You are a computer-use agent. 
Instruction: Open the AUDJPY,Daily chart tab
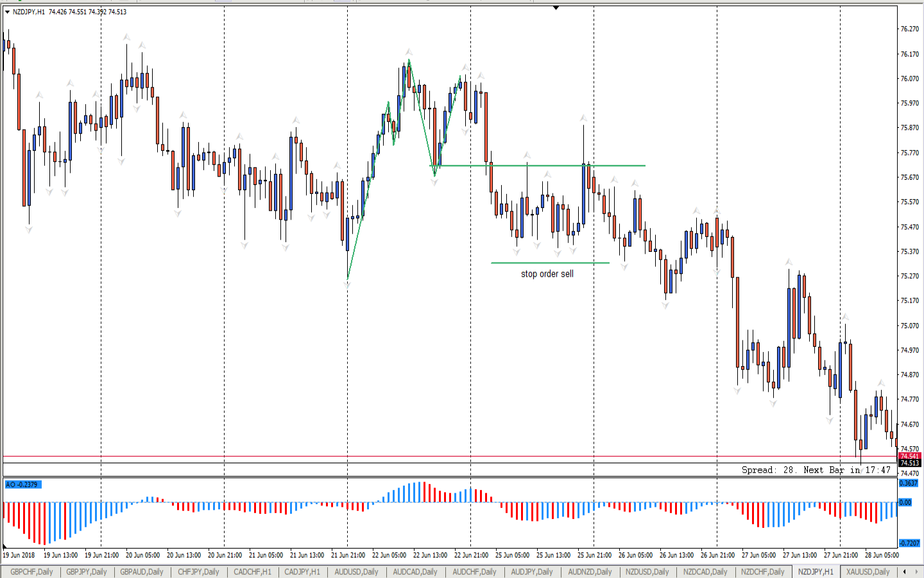click(x=531, y=572)
